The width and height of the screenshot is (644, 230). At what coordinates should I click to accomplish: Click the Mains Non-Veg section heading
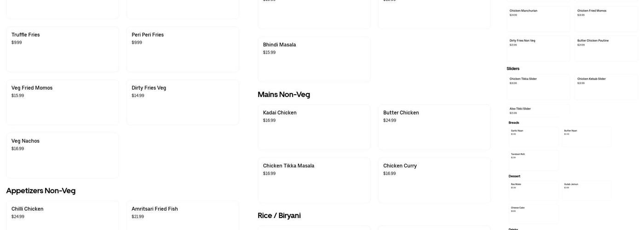(x=284, y=94)
